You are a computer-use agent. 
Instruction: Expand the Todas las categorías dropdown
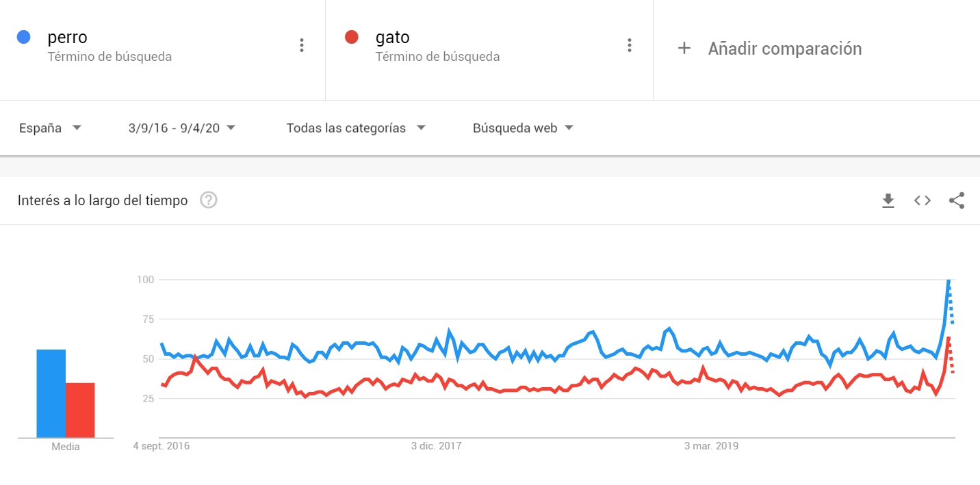[356, 128]
